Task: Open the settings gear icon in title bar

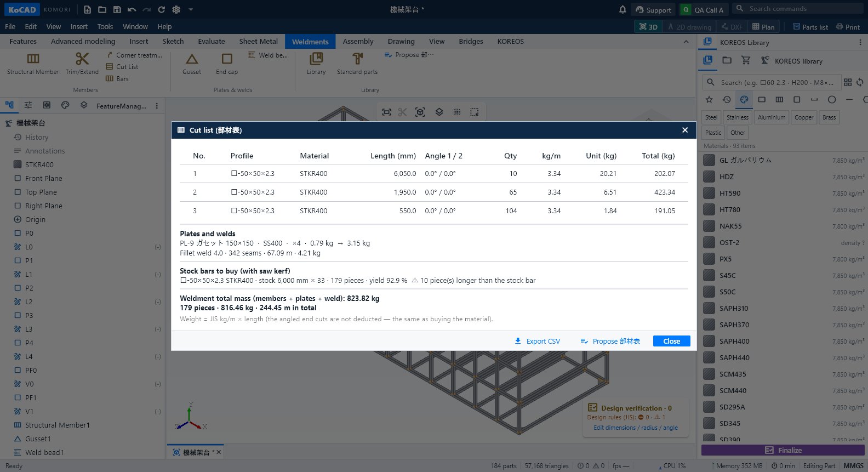Action: [176, 9]
